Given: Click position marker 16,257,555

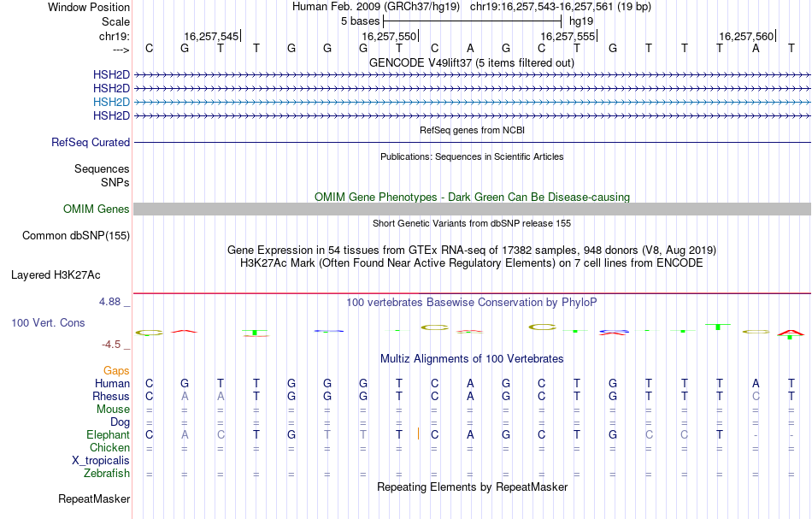Looking at the screenshot, I should point(568,36).
